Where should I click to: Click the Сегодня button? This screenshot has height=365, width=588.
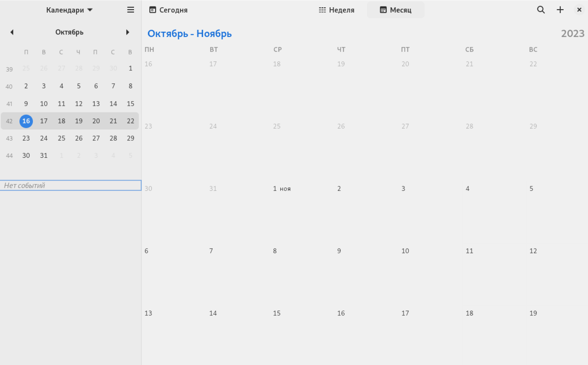(x=168, y=10)
